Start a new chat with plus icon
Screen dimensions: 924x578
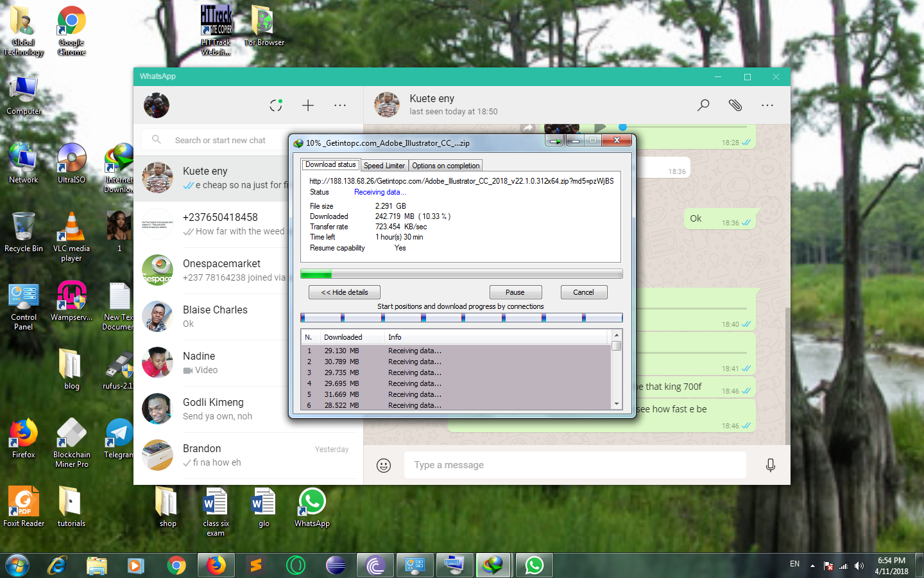[x=308, y=105]
